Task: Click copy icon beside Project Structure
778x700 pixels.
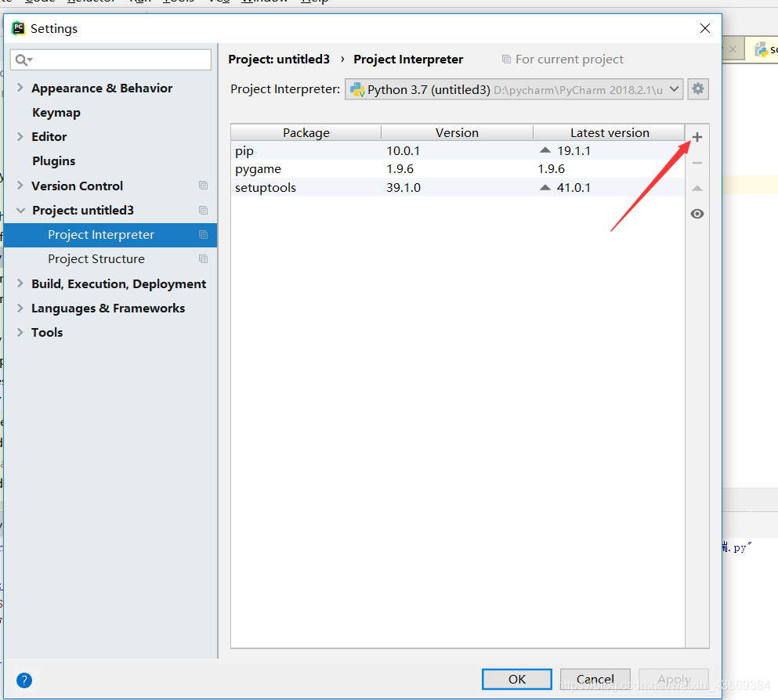Action: click(x=204, y=259)
